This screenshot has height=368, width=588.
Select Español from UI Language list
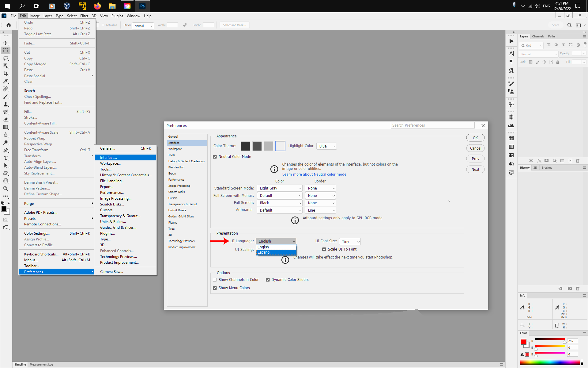[x=264, y=252]
